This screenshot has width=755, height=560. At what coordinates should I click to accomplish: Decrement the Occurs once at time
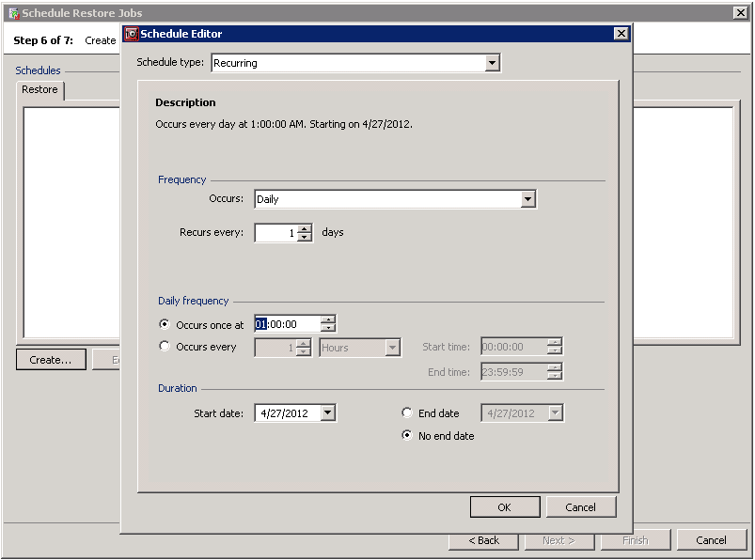(x=327, y=328)
